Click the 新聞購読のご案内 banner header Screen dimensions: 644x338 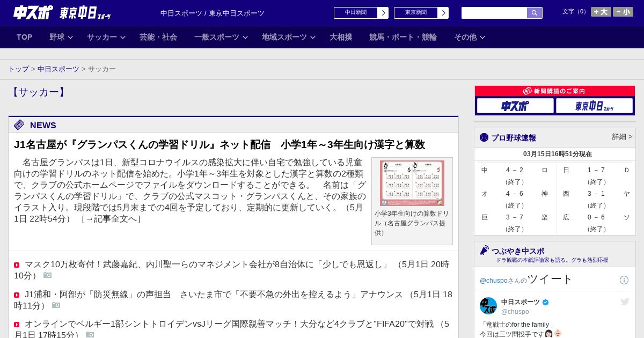(x=555, y=91)
